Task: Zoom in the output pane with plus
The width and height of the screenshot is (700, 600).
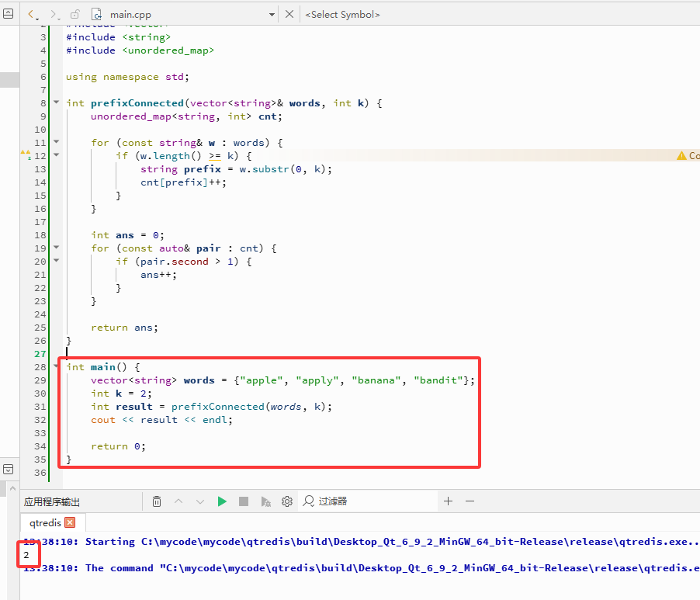Action: tap(449, 501)
